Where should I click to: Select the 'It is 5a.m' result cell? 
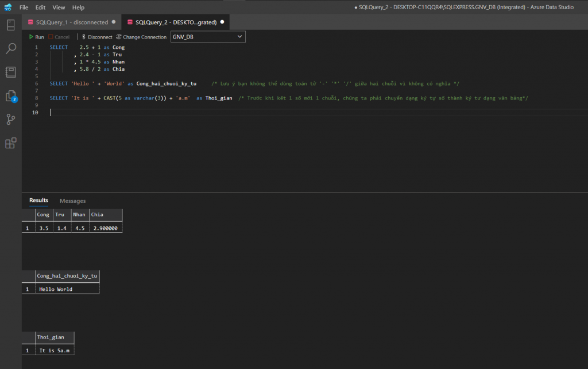[x=56, y=350]
